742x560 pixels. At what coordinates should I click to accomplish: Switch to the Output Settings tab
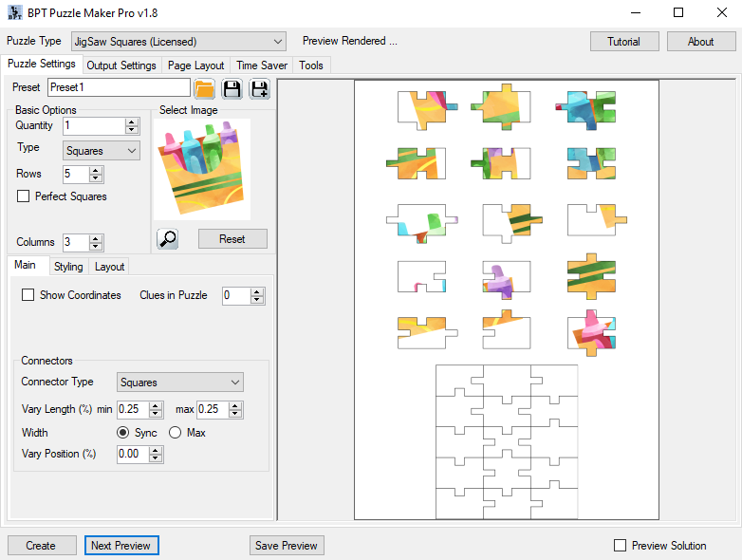pyautogui.click(x=121, y=65)
